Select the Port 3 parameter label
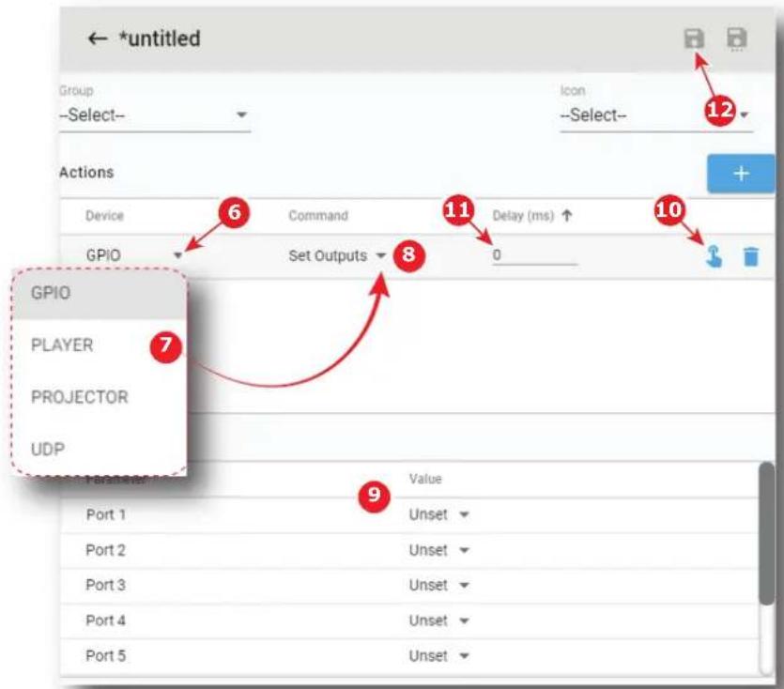The height and width of the screenshot is (689, 784). pyautogui.click(x=105, y=585)
